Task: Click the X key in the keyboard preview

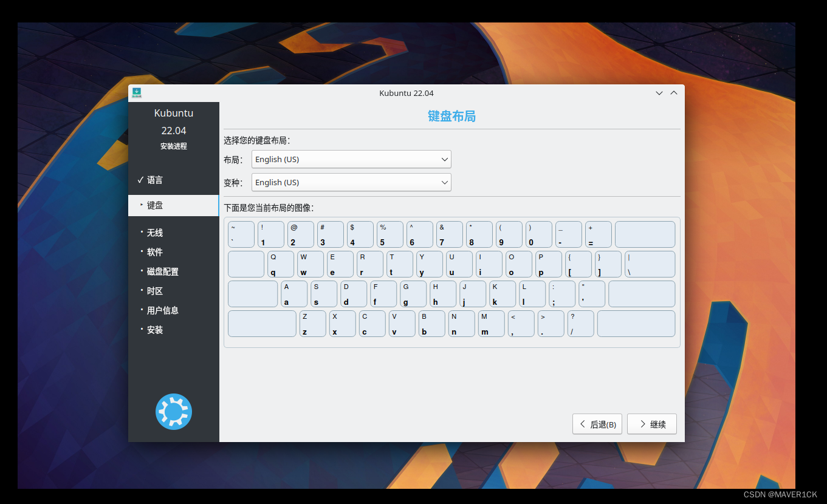Action: pos(343,324)
